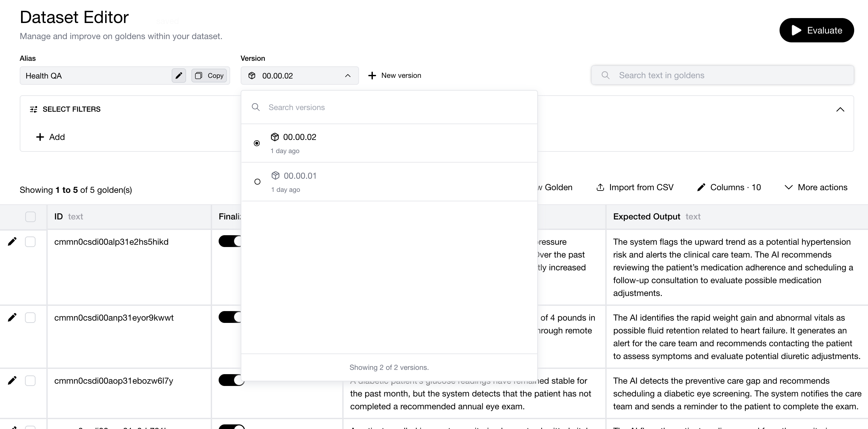Click the New version plus button

(372, 76)
